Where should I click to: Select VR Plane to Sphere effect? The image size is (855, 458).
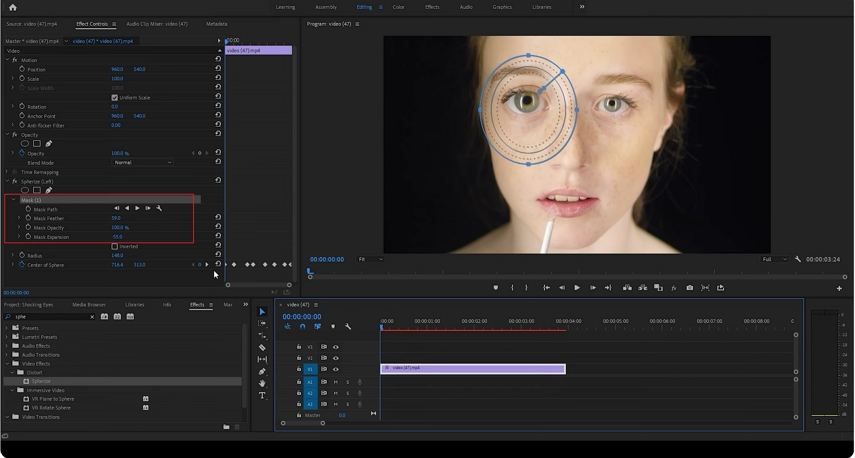click(52, 399)
